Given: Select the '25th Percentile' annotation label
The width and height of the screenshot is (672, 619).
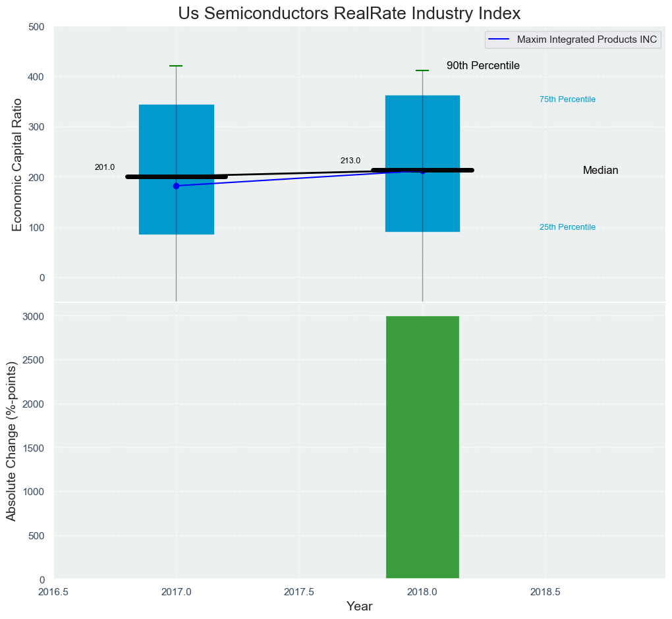Looking at the screenshot, I should [567, 227].
